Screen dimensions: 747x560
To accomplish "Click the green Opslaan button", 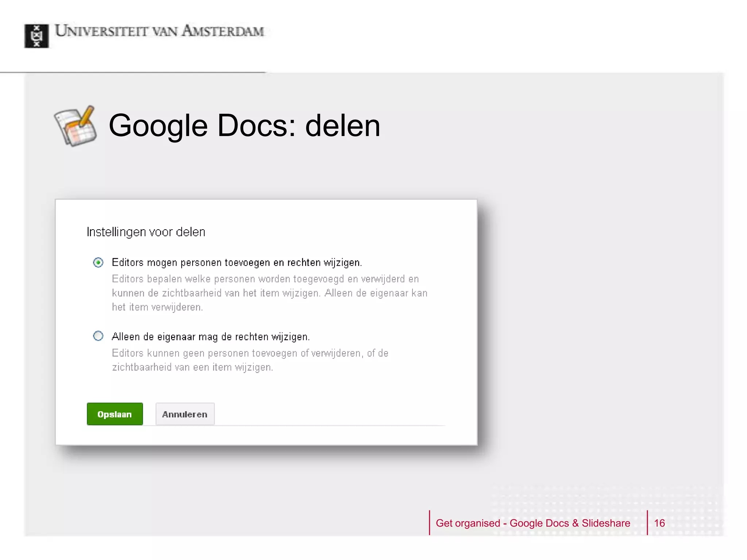I will [x=115, y=414].
